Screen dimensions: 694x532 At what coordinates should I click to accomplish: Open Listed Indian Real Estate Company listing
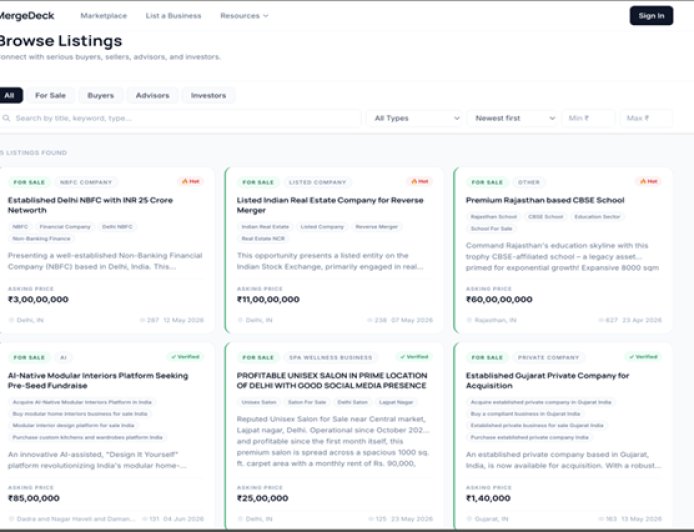coord(330,205)
